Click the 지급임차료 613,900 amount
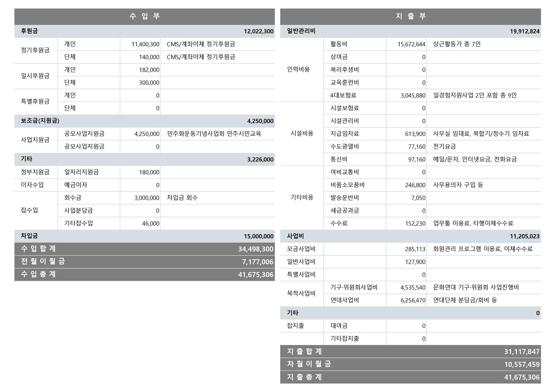Image resolution: width=555 pixels, height=392 pixels. tap(415, 134)
